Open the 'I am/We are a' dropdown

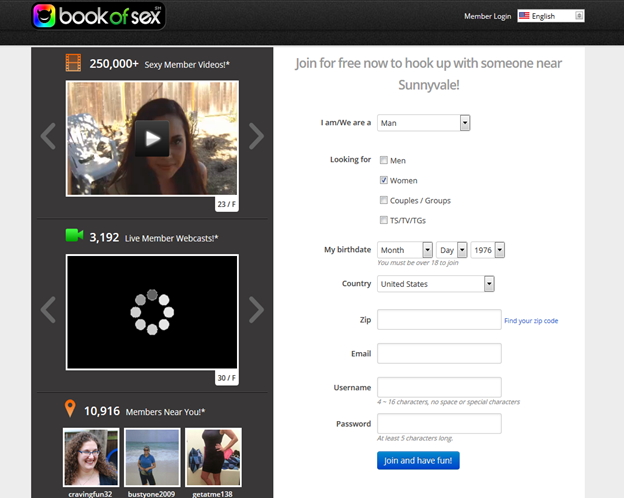pyautogui.click(x=424, y=123)
